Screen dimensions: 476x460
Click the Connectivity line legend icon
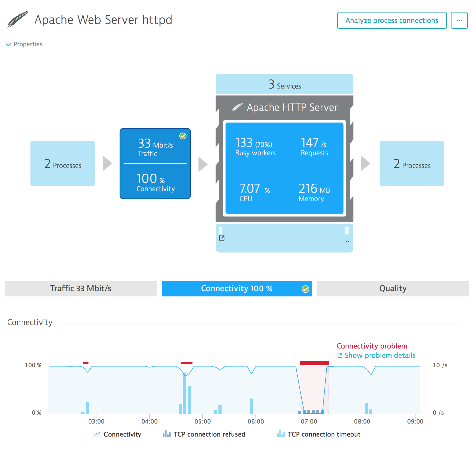coord(97,434)
